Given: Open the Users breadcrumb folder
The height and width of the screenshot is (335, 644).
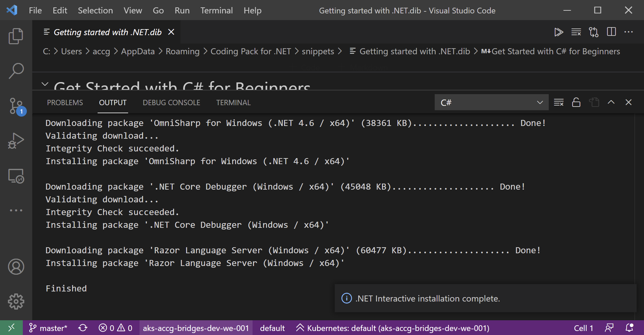Looking at the screenshot, I should (x=71, y=51).
